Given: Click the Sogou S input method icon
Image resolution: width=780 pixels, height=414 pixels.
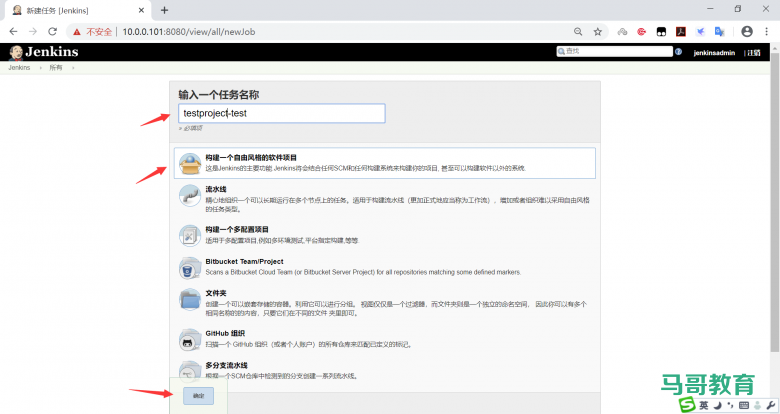Looking at the screenshot, I should (687, 405).
